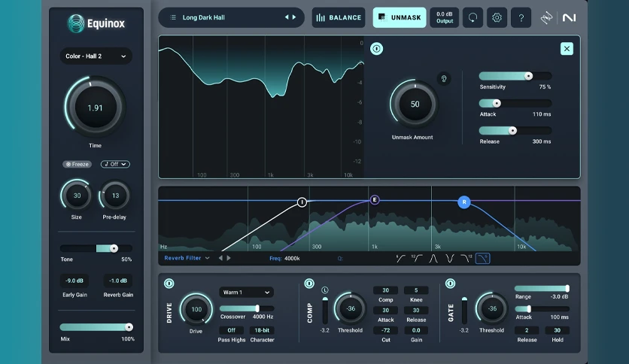Click the Freq 4000k value field
The width and height of the screenshot is (629, 364).
pos(292,259)
